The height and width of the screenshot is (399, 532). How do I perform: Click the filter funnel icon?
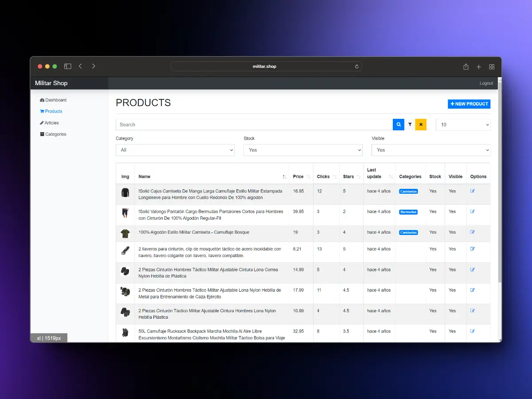click(x=410, y=125)
